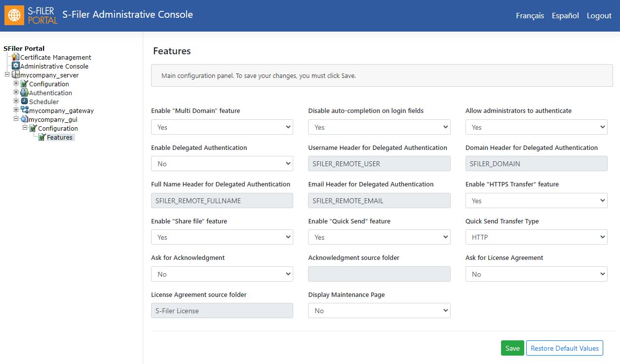The width and height of the screenshot is (620, 364).
Task: Expand the server Configuration tree node
Action: point(16,84)
